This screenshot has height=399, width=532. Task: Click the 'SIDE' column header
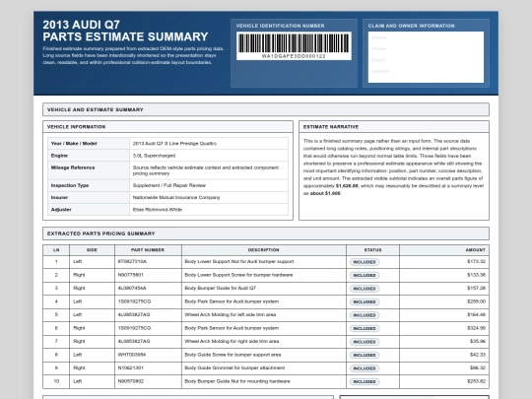(x=92, y=250)
